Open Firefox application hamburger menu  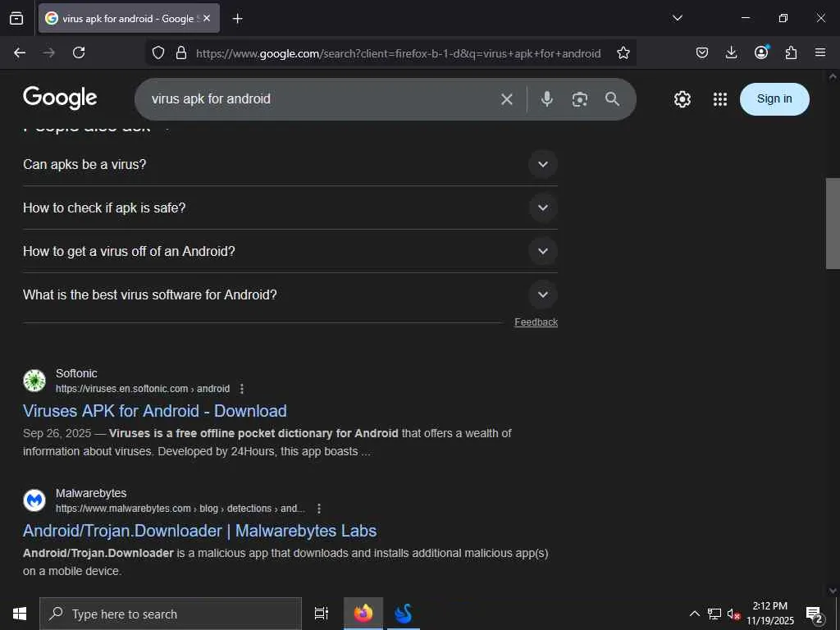pos(820,52)
